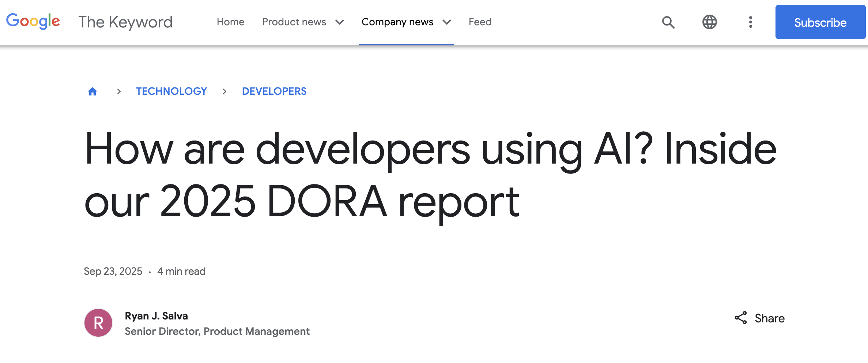Open the Feed nav item

coord(480,22)
